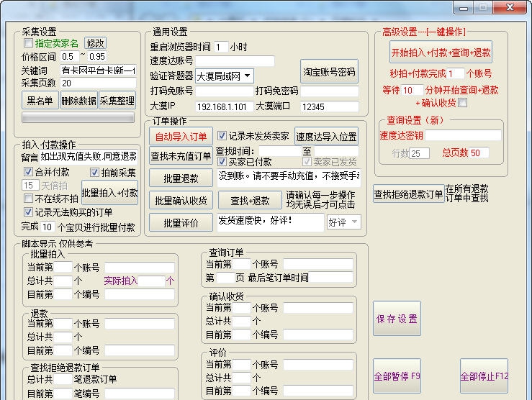Click the maximum price field showing 0.95
Image resolution: width=532 pixels, height=400 pixels.
pos(97,57)
